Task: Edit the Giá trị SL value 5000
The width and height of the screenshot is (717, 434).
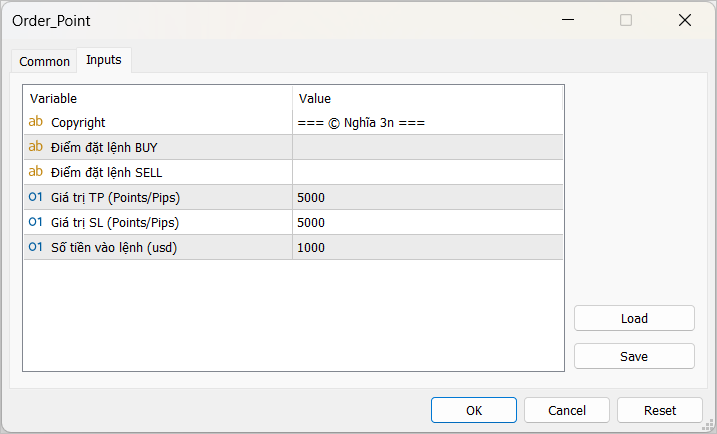Action: 427,222
